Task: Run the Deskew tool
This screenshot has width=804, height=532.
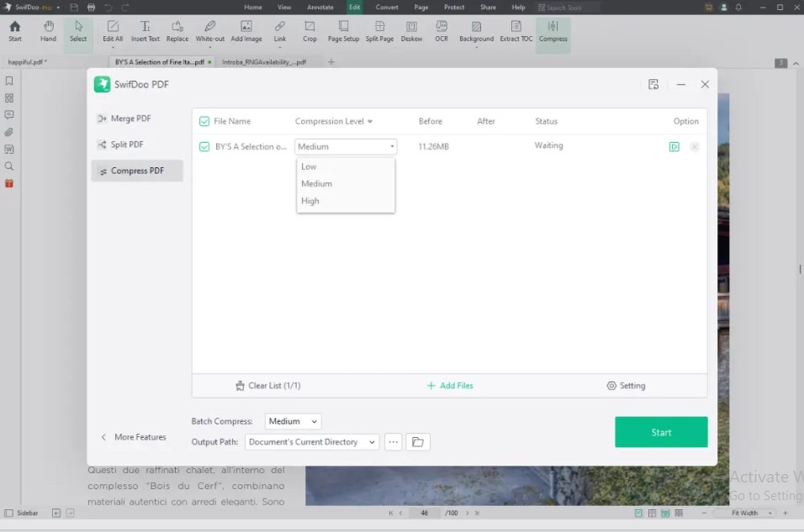Action: 411,31
